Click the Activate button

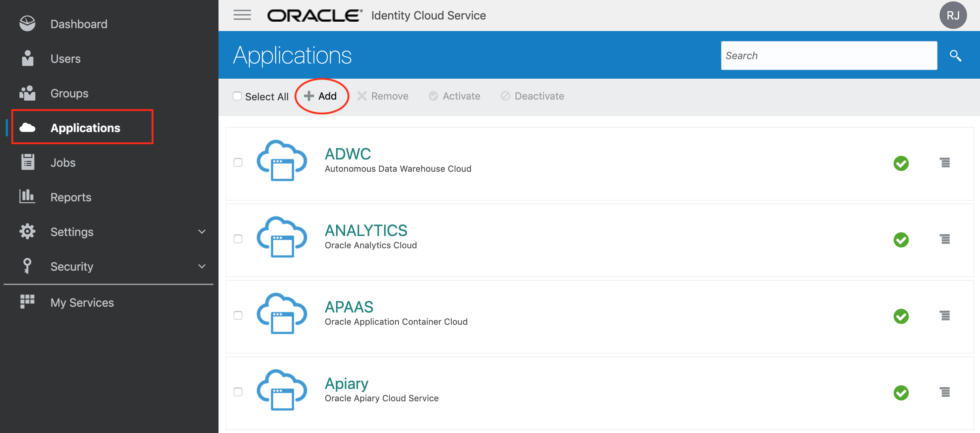point(454,96)
